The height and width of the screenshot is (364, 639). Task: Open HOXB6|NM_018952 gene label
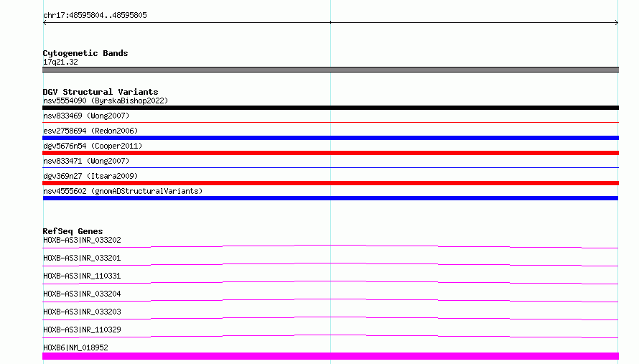click(75, 347)
